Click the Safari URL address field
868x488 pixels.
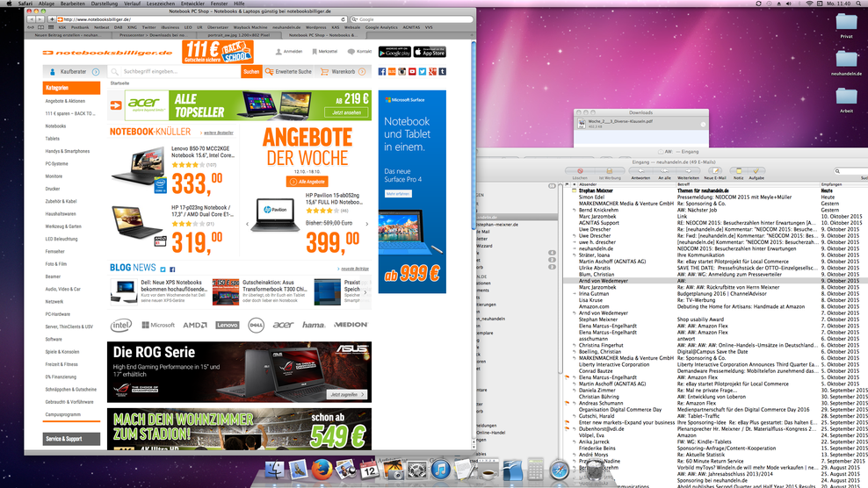(199, 19)
